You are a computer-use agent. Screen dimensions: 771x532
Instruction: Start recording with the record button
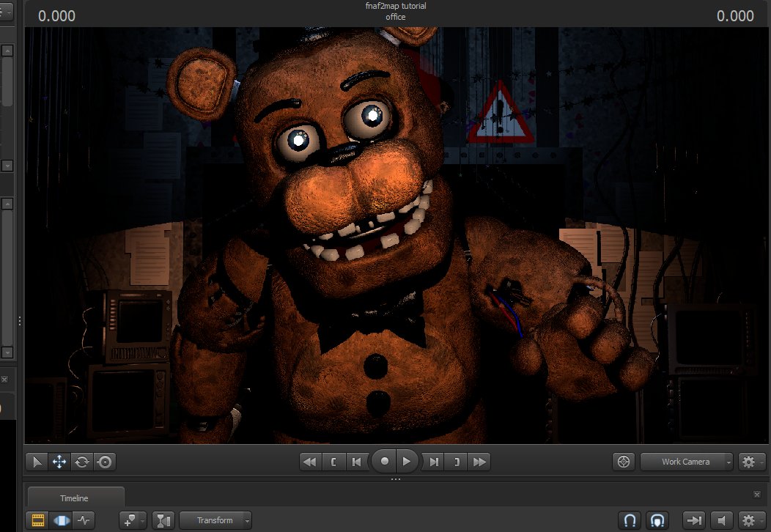[385, 461]
